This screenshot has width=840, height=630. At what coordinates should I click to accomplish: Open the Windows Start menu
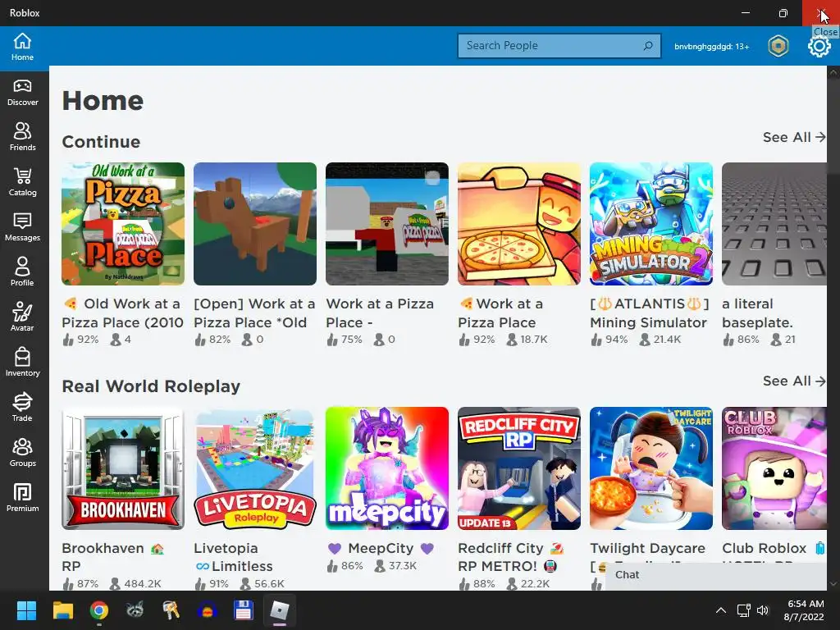point(26,610)
